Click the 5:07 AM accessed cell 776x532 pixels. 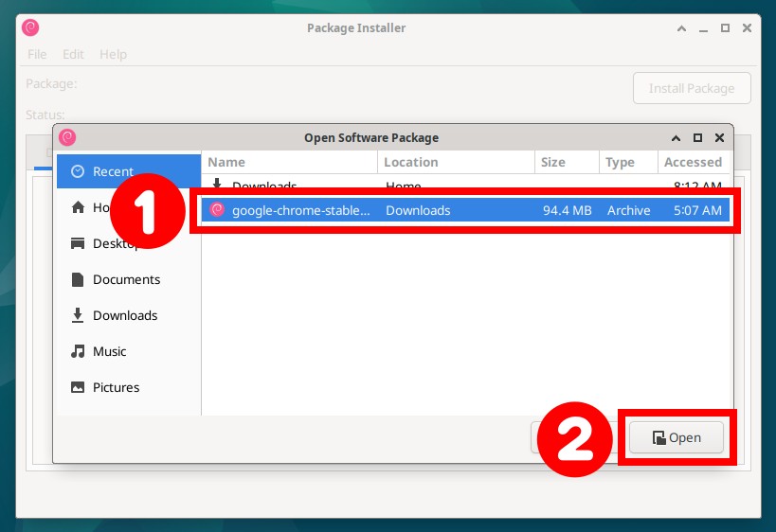coord(697,211)
